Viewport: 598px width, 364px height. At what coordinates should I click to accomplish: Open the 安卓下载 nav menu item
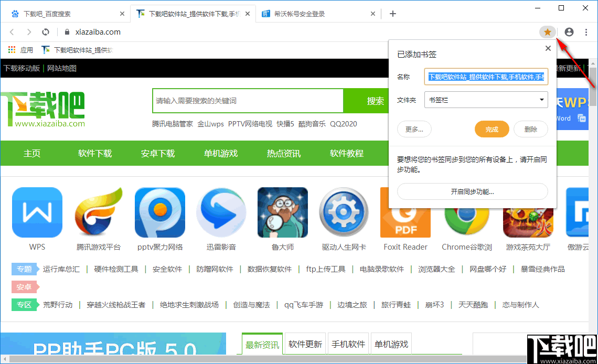(x=158, y=153)
